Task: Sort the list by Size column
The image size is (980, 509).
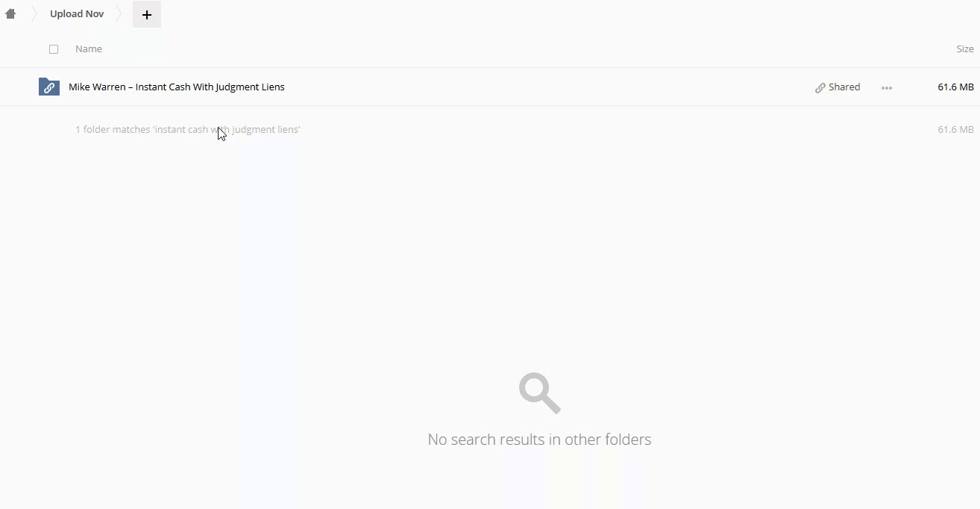Action: [964, 49]
